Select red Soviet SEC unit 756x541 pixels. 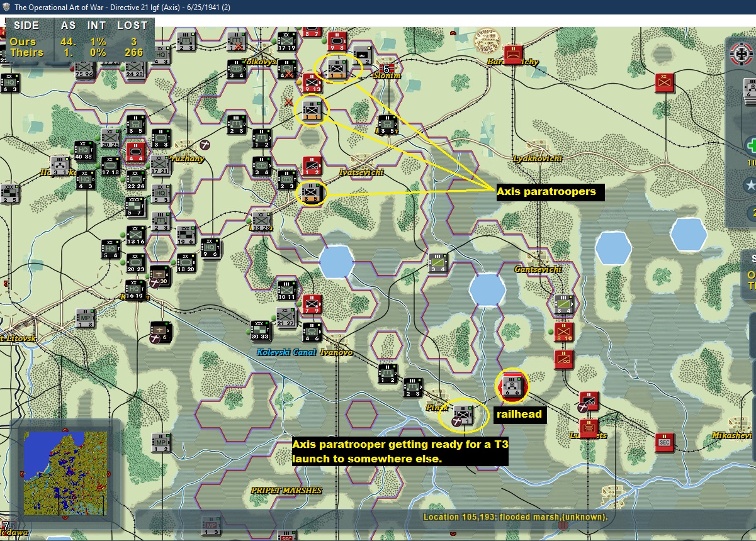click(x=664, y=442)
